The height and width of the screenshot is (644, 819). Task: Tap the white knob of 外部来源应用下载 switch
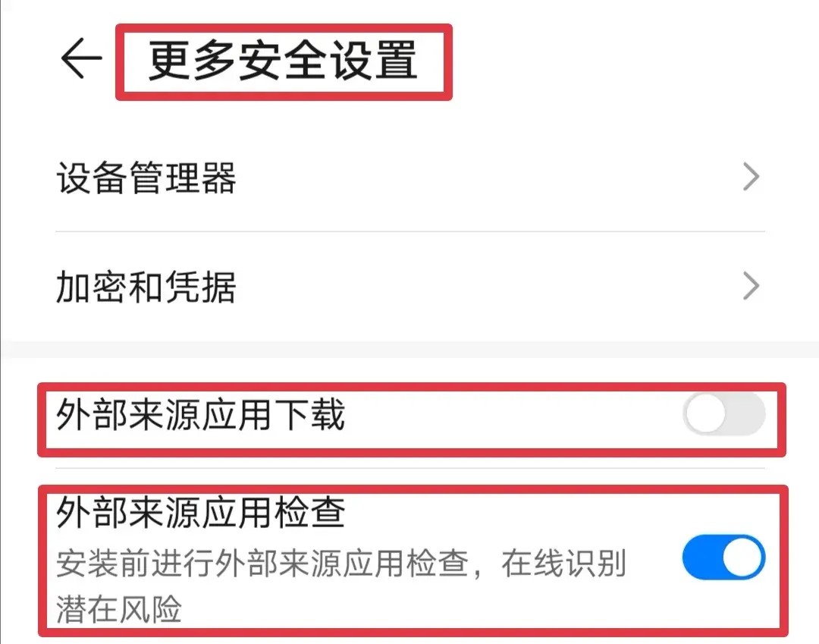(706, 414)
